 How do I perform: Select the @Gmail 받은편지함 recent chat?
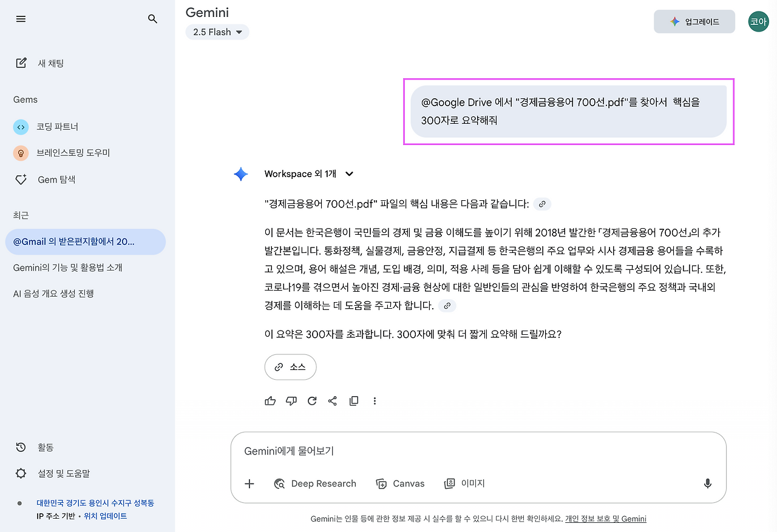[x=85, y=241]
